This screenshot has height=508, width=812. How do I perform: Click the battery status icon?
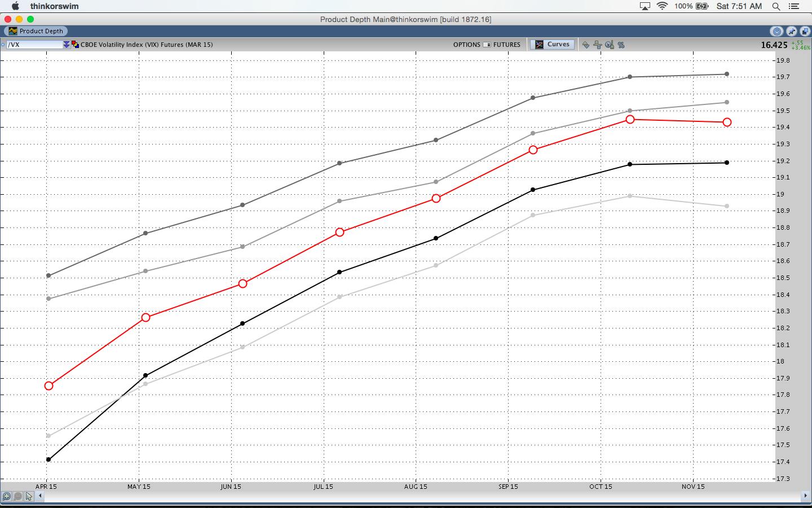702,6
